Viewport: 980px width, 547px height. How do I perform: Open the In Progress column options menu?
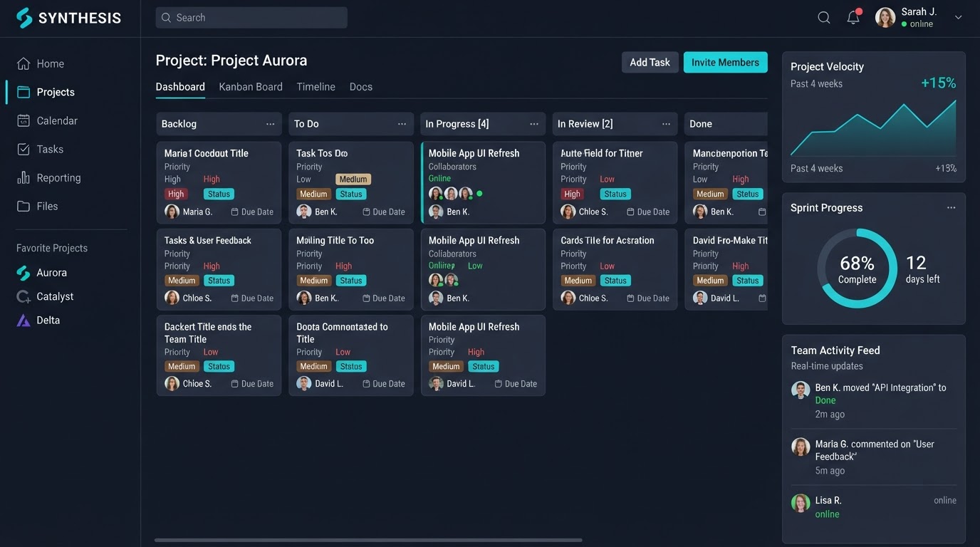(x=534, y=124)
